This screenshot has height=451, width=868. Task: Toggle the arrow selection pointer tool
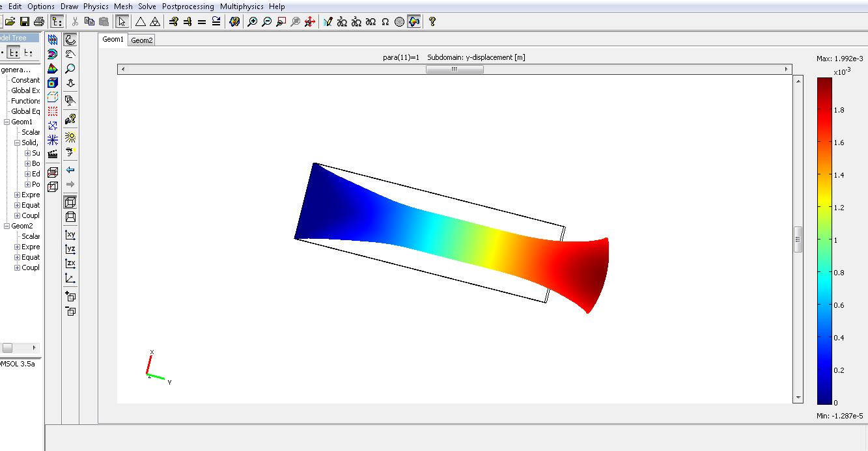[x=122, y=21]
